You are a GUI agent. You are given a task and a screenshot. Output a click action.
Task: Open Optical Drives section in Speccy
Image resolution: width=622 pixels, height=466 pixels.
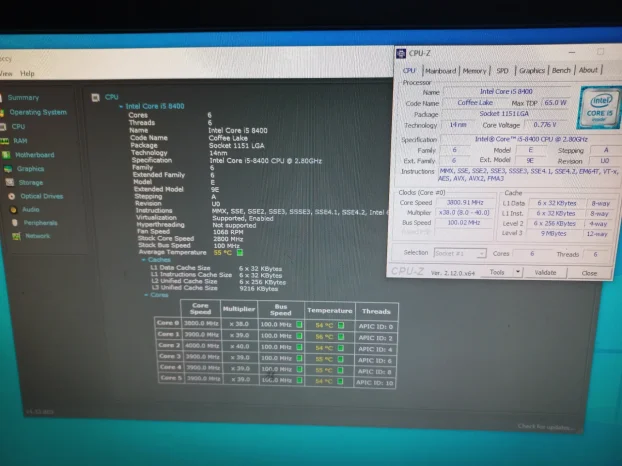[42, 196]
